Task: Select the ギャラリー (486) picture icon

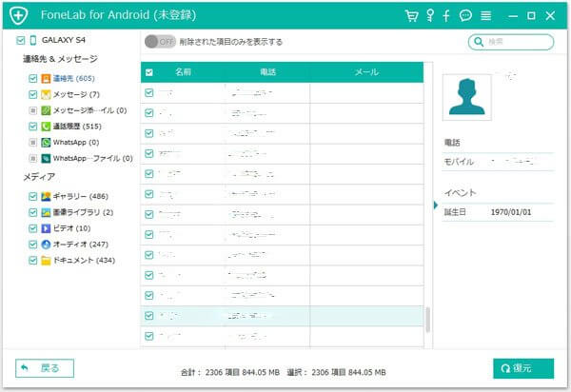Action: click(x=46, y=197)
